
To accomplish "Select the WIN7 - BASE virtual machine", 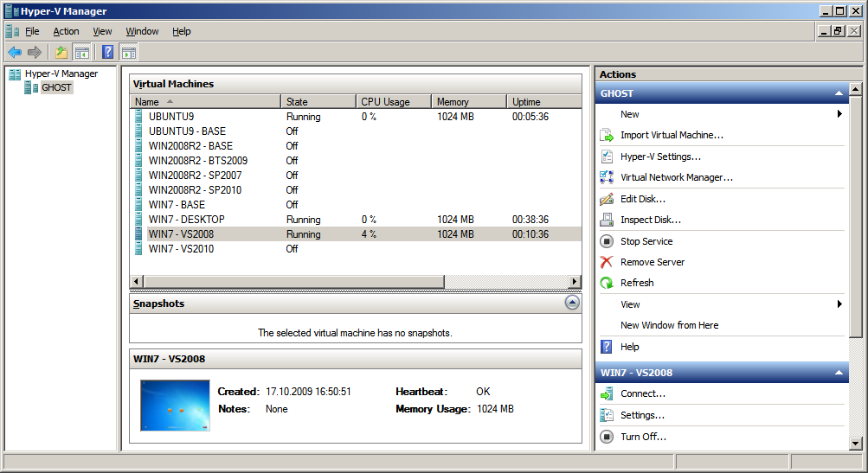I will 177,204.
